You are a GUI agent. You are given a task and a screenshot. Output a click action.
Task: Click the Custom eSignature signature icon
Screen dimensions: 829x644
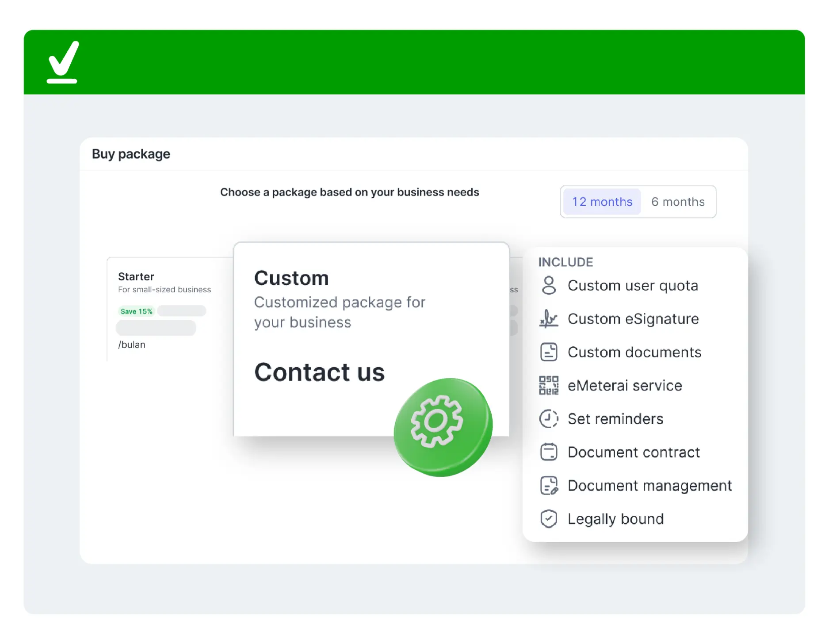[549, 319]
